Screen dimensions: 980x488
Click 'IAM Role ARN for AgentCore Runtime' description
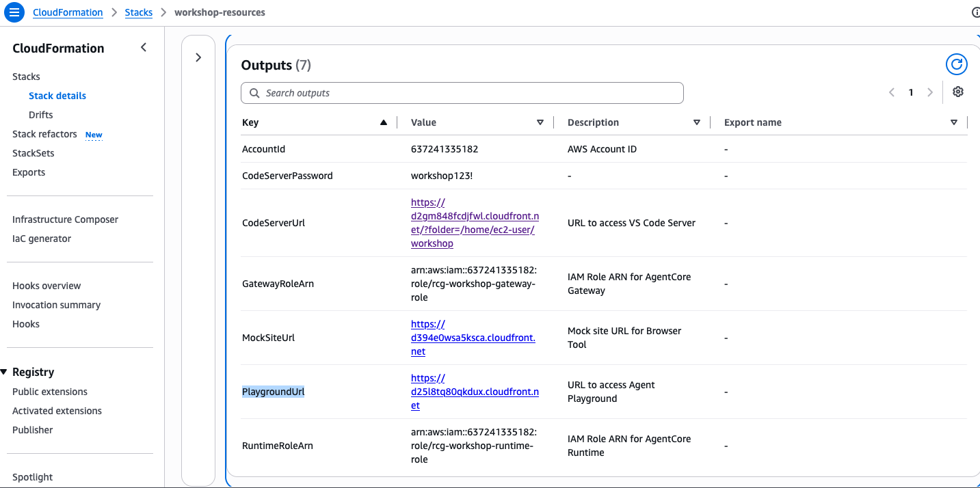[629, 446]
